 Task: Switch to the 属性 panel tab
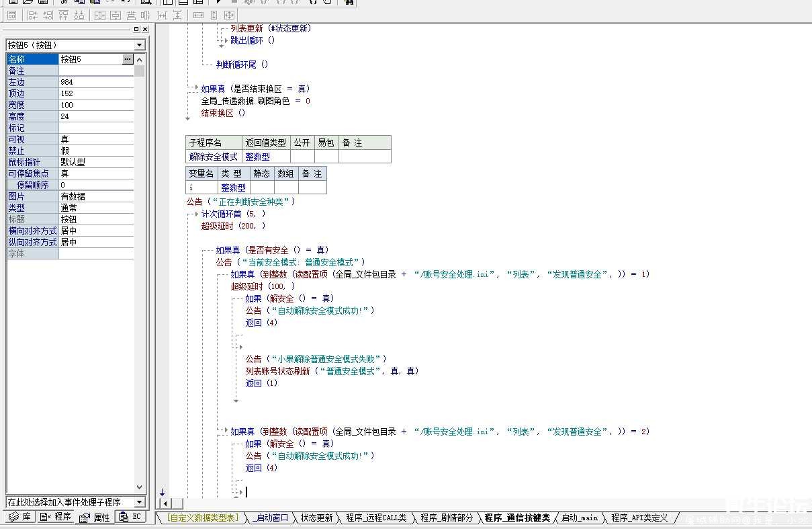point(95,517)
